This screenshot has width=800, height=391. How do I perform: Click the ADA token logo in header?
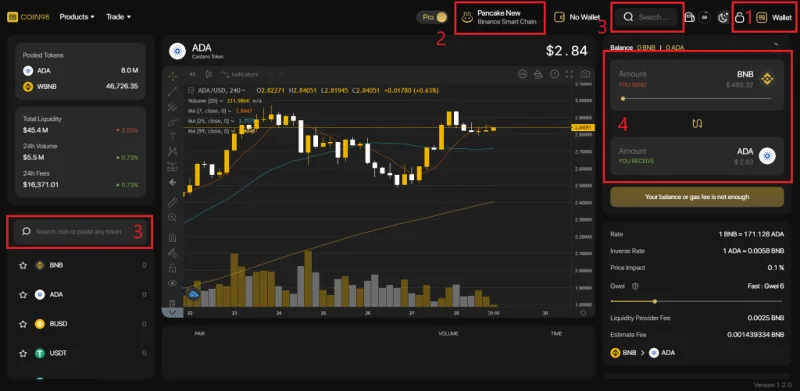tap(178, 51)
